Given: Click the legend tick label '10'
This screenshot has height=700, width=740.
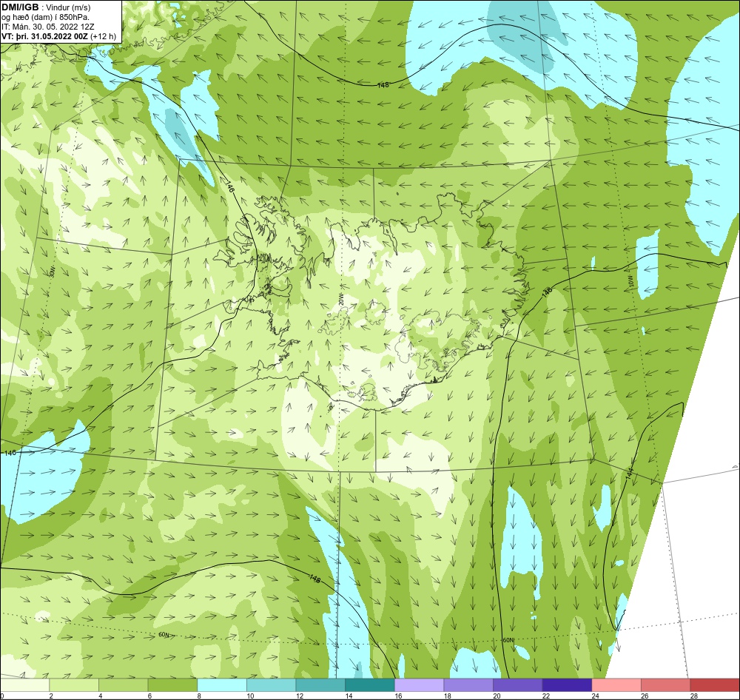Looking at the screenshot, I should pyautogui.click(x=250, y=696).
